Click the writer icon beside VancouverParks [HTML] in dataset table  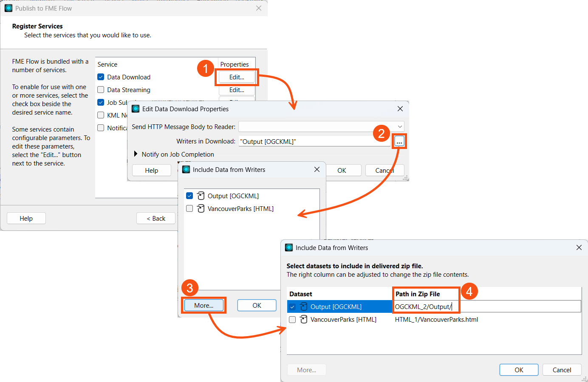click(304, 319)
